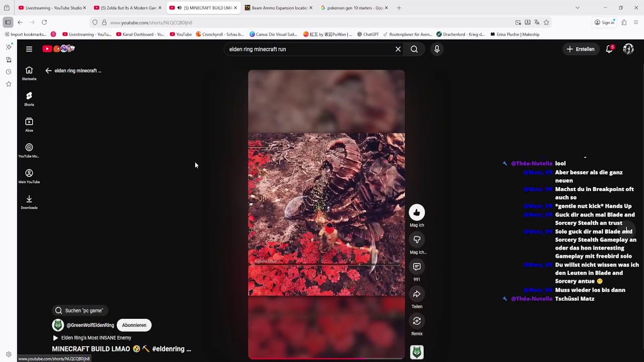Open Mein YouTube in the sidebar
The image size is (644, 362).
click(29, 176)
